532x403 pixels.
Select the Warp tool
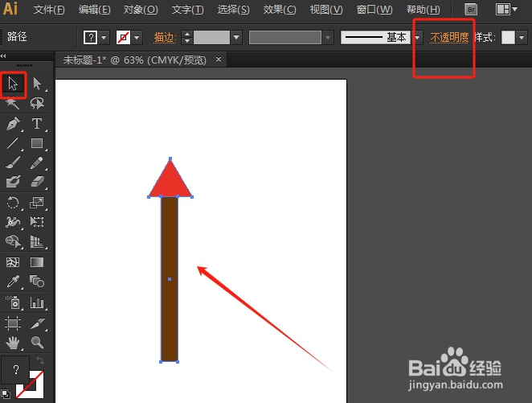(13, 222)
